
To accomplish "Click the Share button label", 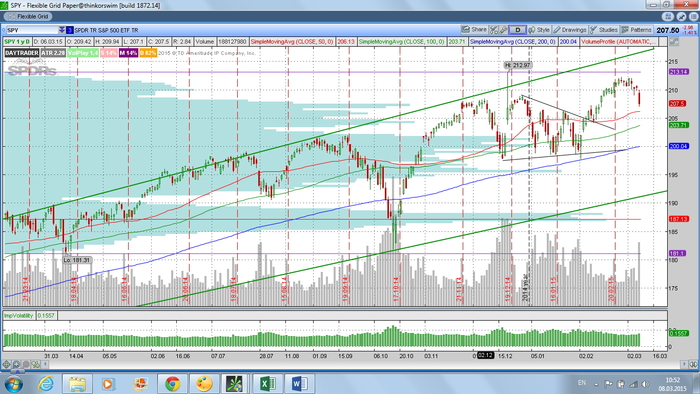I will [x=479, y=29].
